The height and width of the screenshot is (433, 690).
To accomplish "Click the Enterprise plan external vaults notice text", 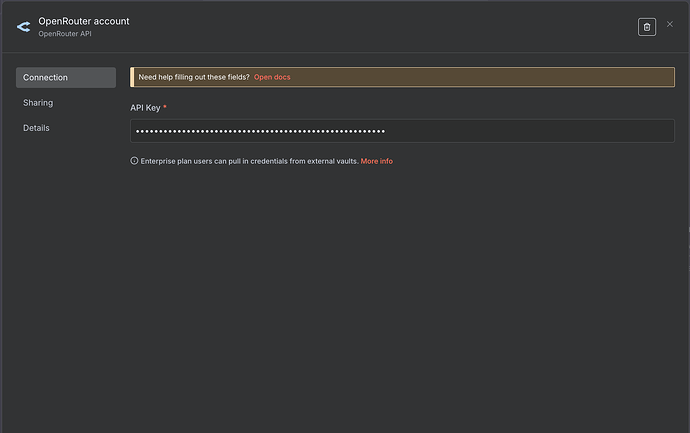I will click(x=249, y=161).
